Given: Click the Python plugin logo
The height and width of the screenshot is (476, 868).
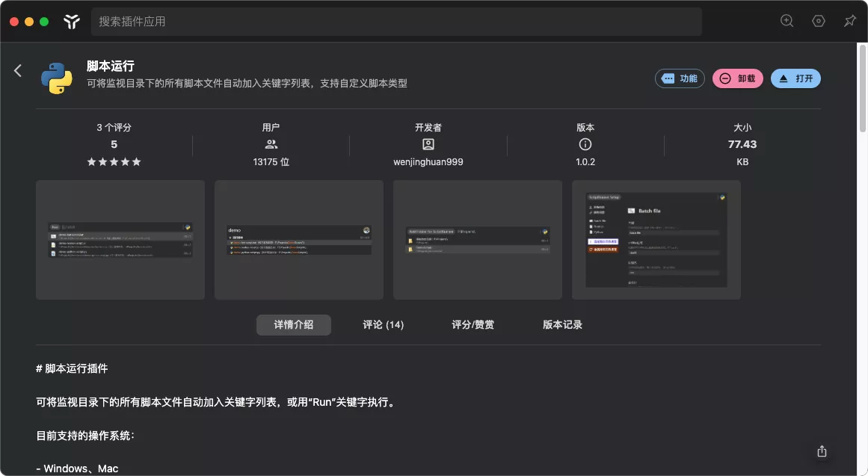Looking at the screenshot, I should [56, 78].
